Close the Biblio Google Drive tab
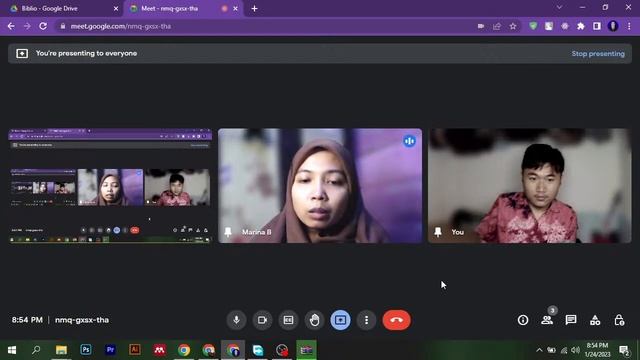Image resolution: width=640 pixels, height=360 pixels. [x=116, y=9]
